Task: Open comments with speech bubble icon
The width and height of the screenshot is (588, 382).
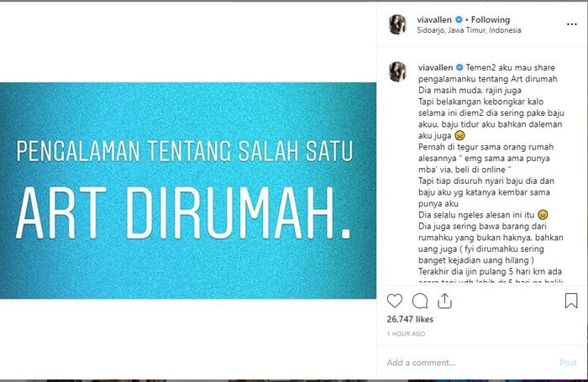Action: 420,301
